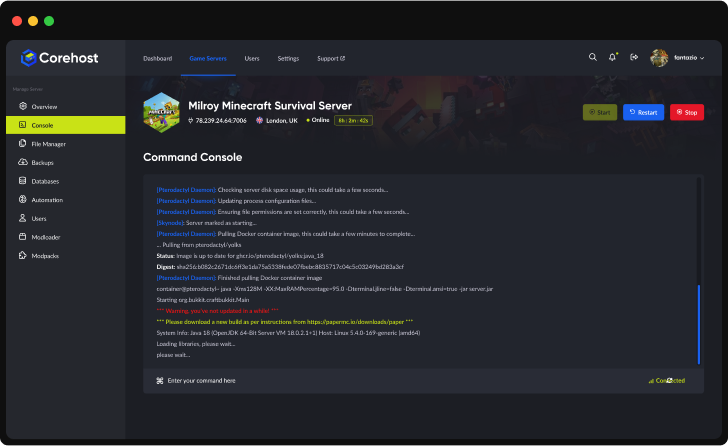Click the command key icon in input
Screen dimensions: 728x446
(160, 381)
